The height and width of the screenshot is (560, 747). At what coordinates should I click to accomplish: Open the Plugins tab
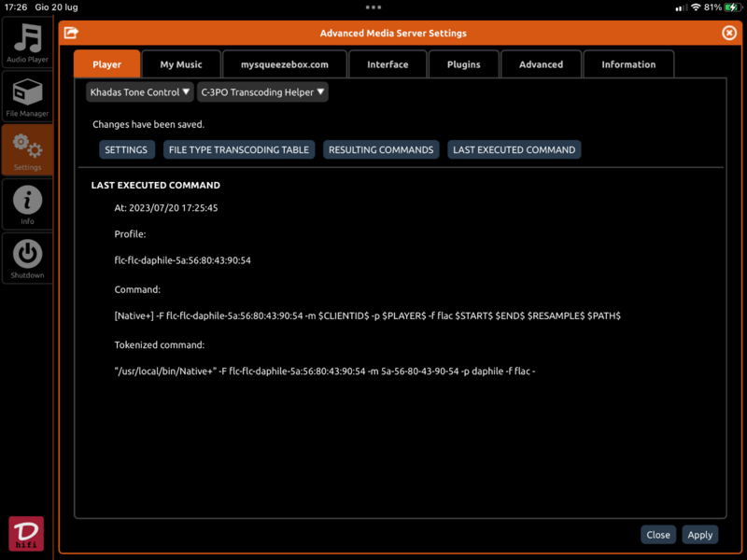pos(463,64)
